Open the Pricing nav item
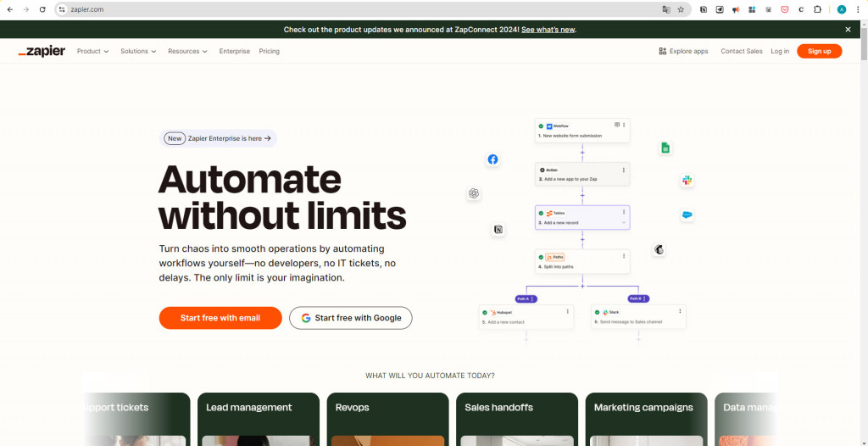The width and height of the screenshot is (868, 446). point(269,51)
